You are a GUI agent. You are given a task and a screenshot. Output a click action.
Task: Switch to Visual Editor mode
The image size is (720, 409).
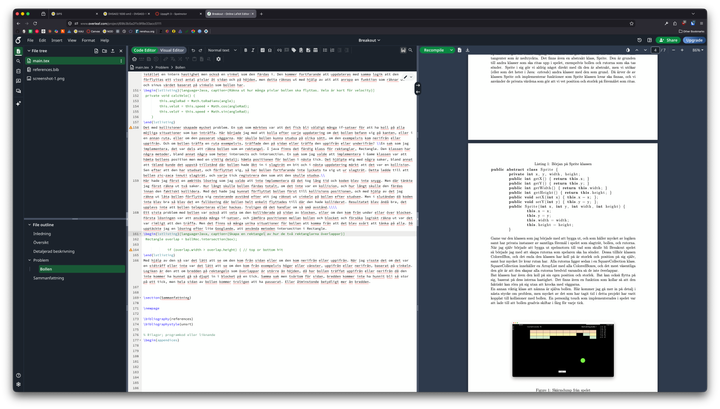pyautogui.click(x=172, y=49)
